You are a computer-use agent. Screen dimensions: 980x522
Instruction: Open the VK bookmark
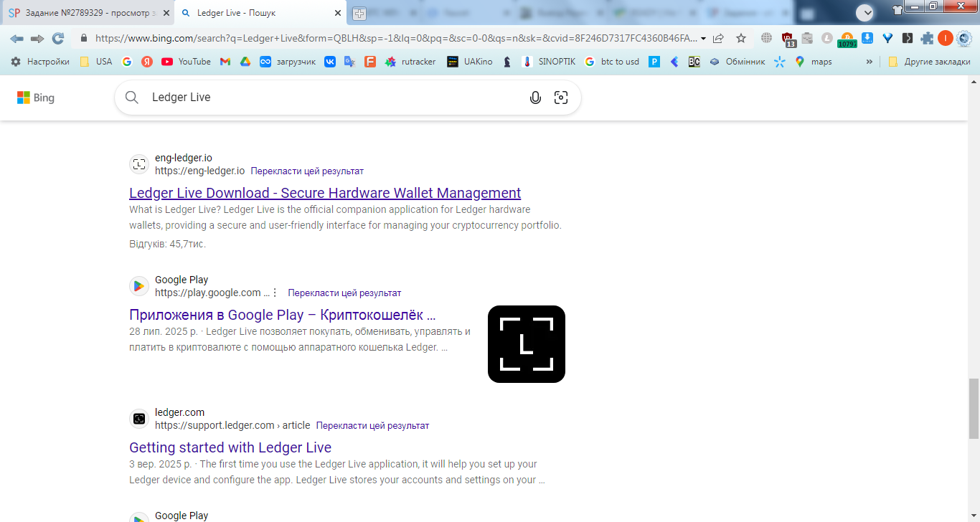[x=330, y=62]
